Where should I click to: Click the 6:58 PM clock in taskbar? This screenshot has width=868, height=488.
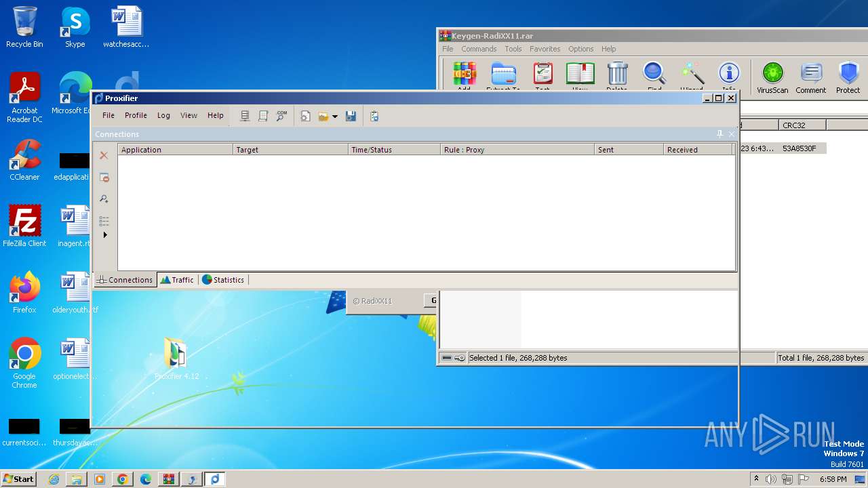pos(833,479)
